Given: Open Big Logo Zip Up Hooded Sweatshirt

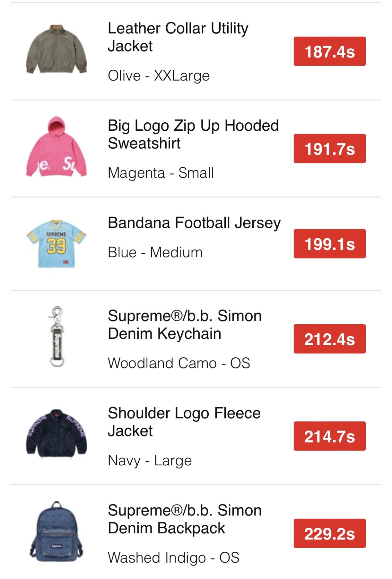Looking at the screenshot, I should pos(193,134).
